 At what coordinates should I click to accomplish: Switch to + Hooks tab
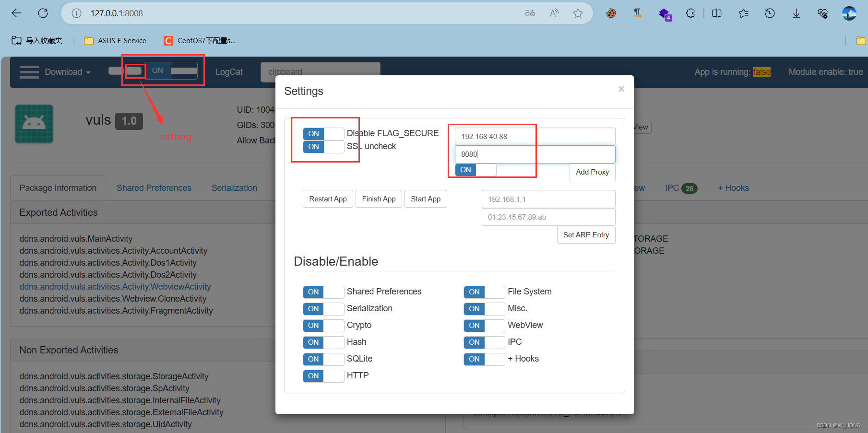[x=733, y=188]
